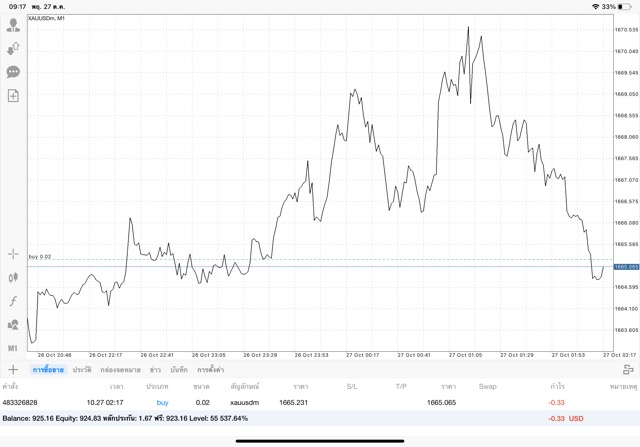Open the การตั้งค่า settings tab

pos(211,370)
